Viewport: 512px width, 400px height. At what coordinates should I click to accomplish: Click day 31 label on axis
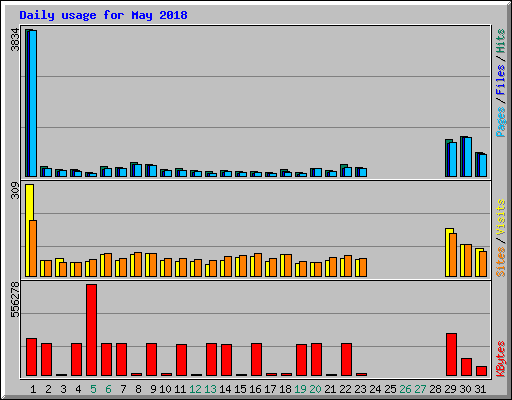(480, 389)
